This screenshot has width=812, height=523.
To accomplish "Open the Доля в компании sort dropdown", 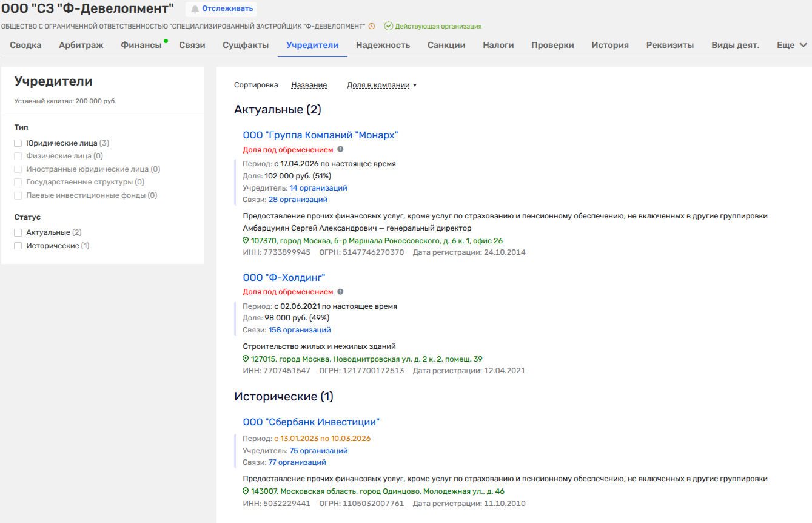I will 381,85.
